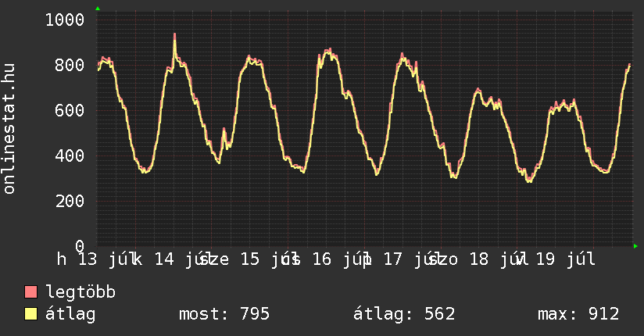
Task: Click the 400 y-axis label
Action: pyautogui.click(x=70, y=155)
